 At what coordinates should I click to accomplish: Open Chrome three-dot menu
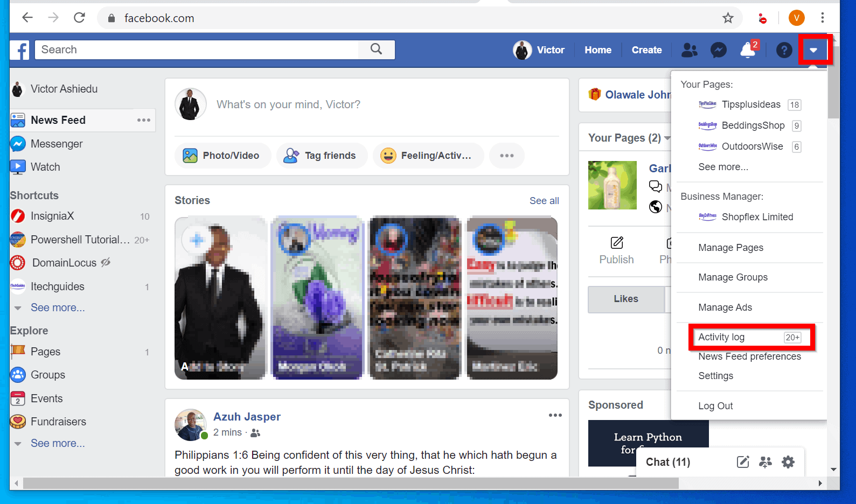click(x=822, y=18)
